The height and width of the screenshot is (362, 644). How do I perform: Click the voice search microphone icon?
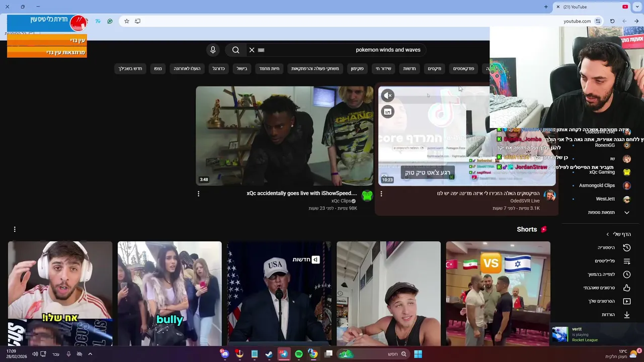[213, 50]
